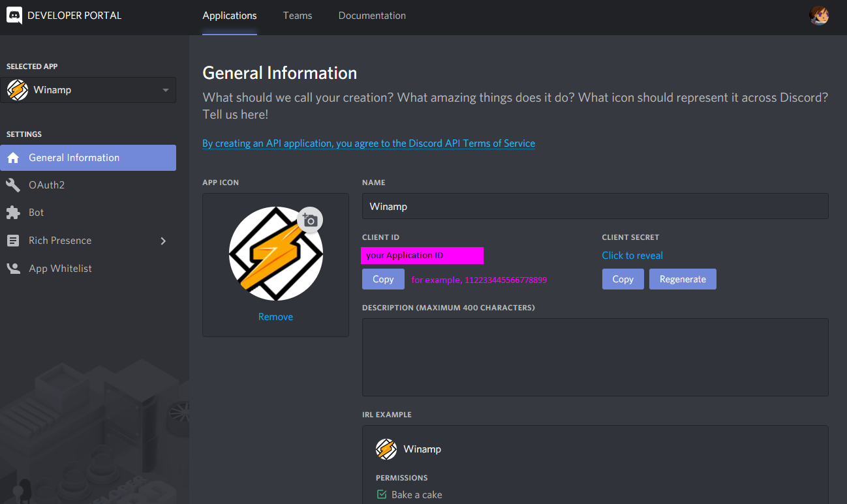Open the selected app Winamp dropdown
The width and height of the screenshot is (847, 504).
(88, 90)
